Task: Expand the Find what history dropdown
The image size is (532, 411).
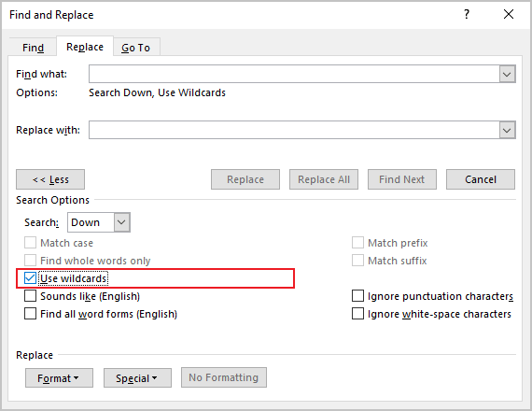Action: click(507, 74)
